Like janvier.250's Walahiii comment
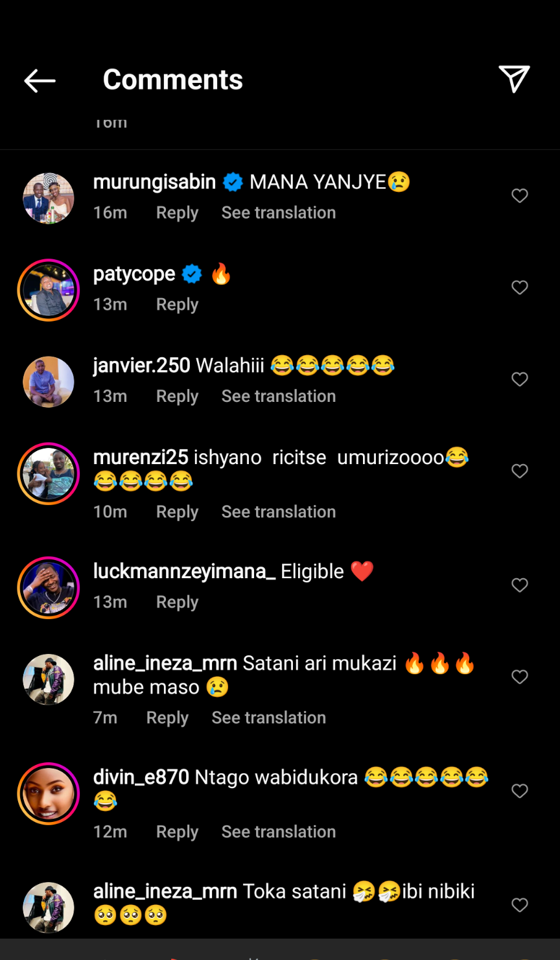The image size is (560, 960). click(520, 379)
